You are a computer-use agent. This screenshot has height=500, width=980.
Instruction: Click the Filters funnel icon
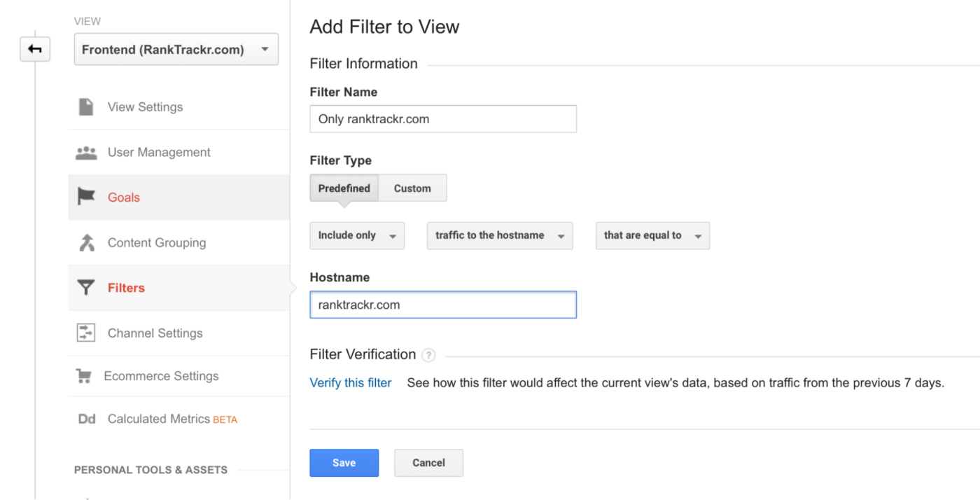(x=86, y=288)
